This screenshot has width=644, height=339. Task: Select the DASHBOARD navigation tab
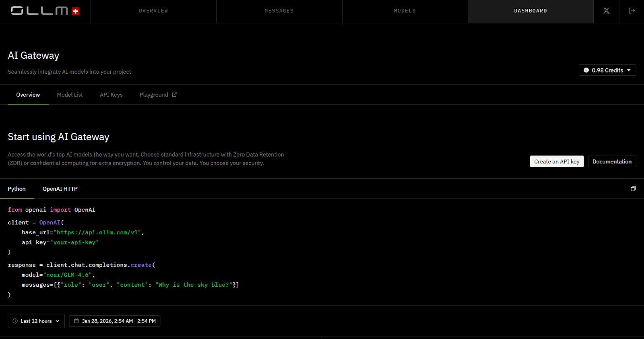coord(530,11)
